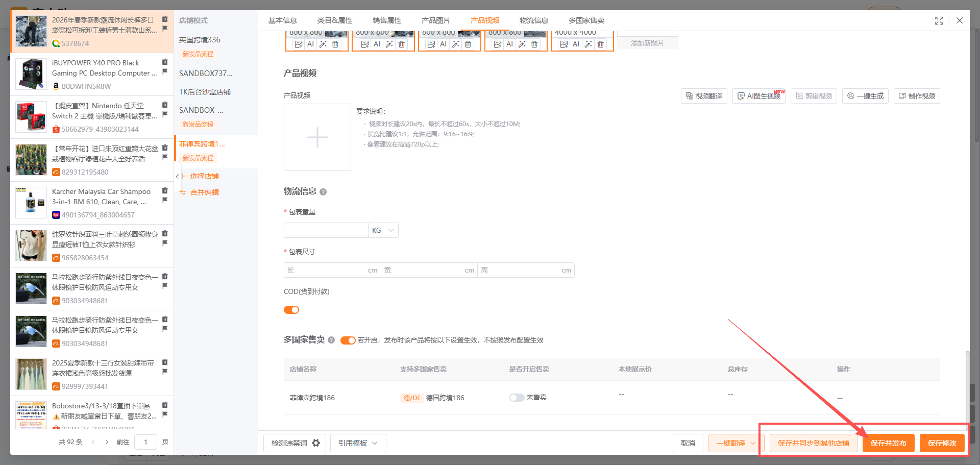980x465 pixels.
Task: Click the AI图生视频 button
Action: (x=759, y=96)
